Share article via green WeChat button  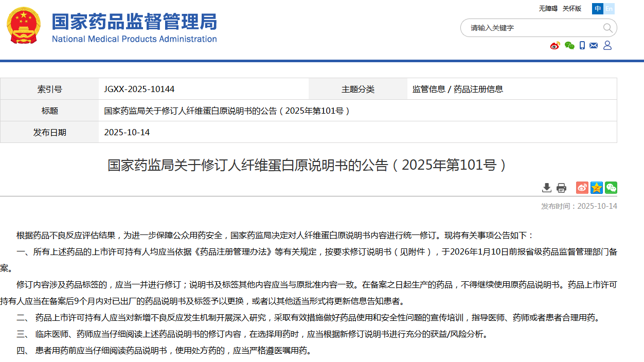click(x=611, y=188)
